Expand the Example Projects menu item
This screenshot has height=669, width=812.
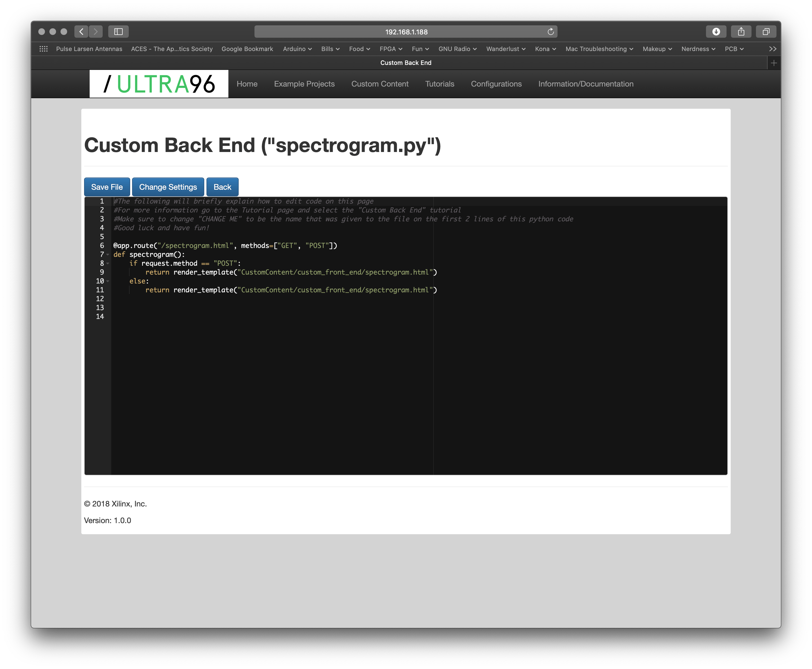click(x=305, y=84)
